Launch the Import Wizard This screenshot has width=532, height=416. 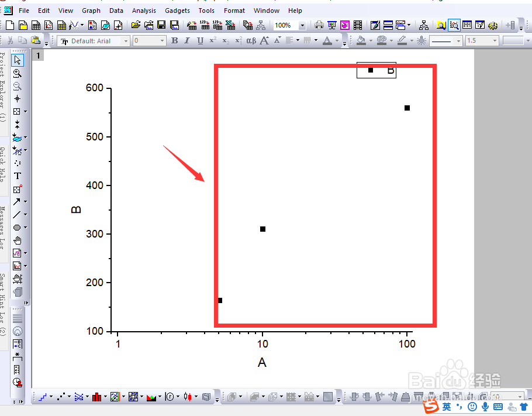click(192, 25)
